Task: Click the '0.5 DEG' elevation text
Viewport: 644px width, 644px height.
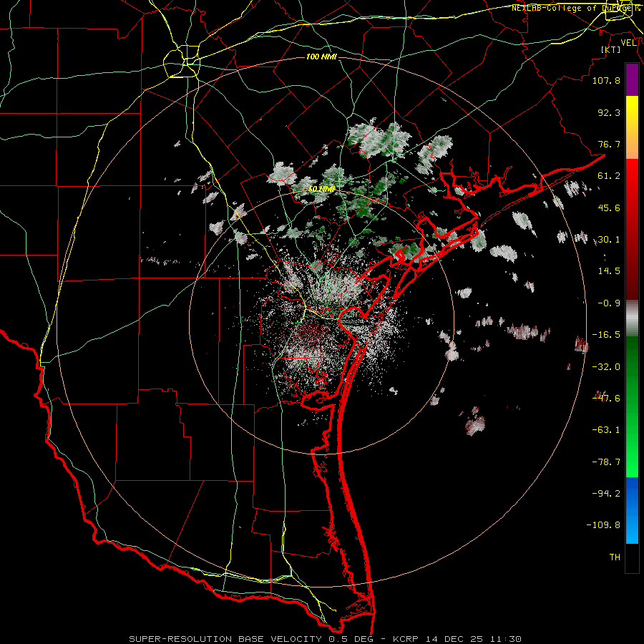Action: [351, 639]
